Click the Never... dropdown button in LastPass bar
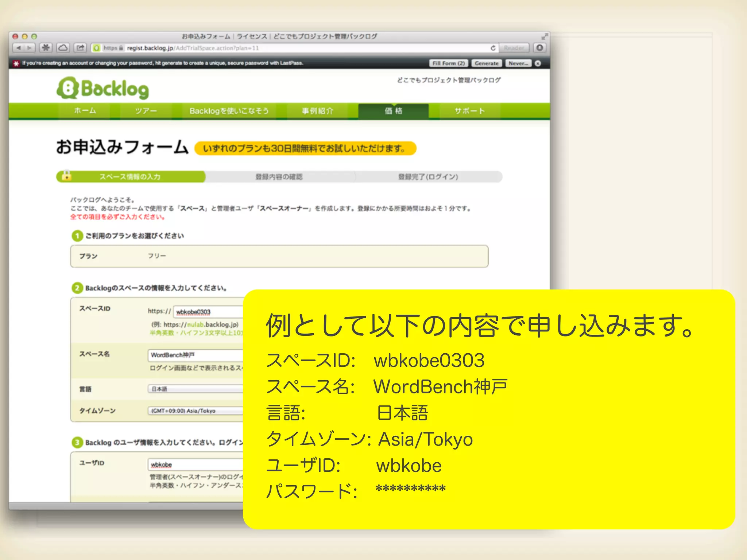Viewport: 747px width, 560px height. tap(518, 63)
